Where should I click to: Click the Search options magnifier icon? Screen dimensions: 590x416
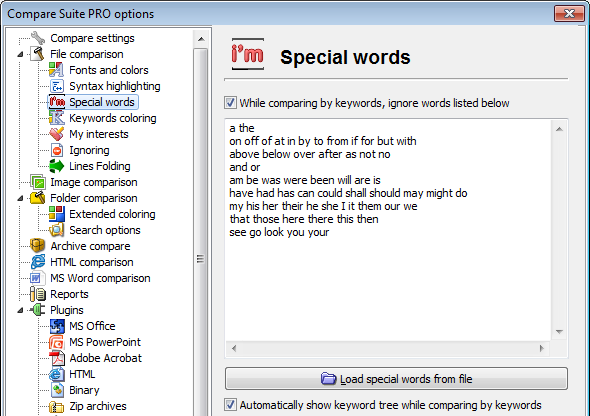point(56,230)
